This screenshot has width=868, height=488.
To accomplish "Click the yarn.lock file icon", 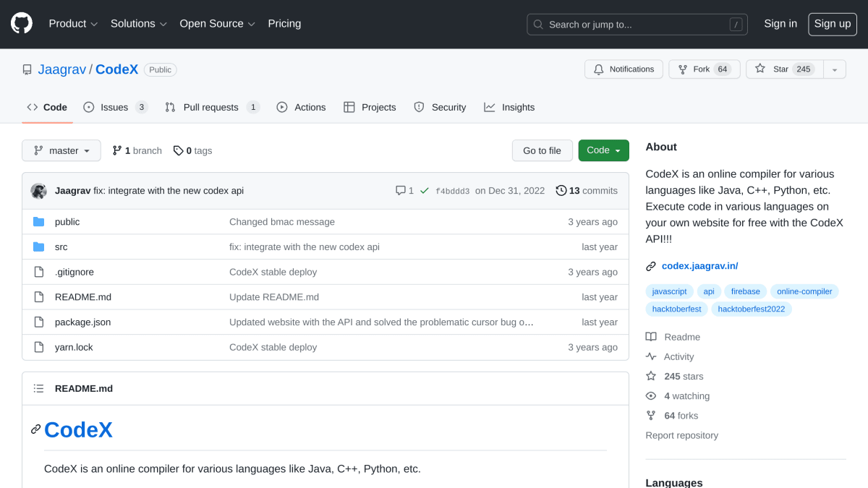I will pos(39,347).
